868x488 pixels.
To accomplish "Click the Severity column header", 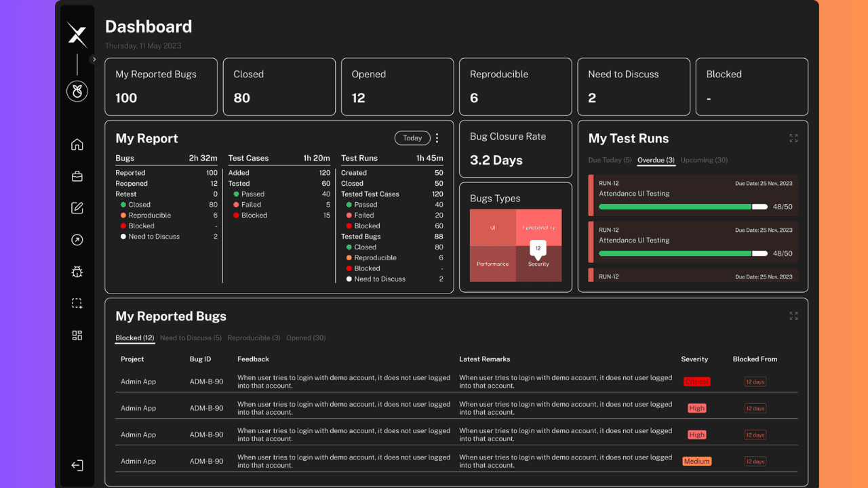I will coord(694,359).
